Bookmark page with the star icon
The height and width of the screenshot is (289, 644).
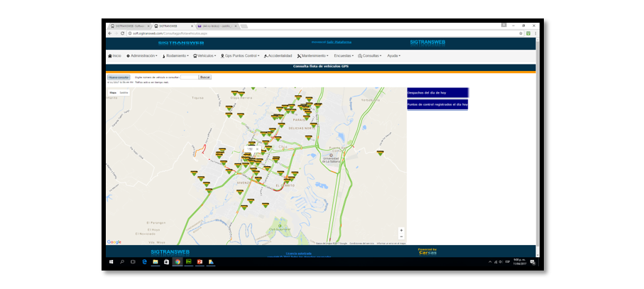point(520,33)
